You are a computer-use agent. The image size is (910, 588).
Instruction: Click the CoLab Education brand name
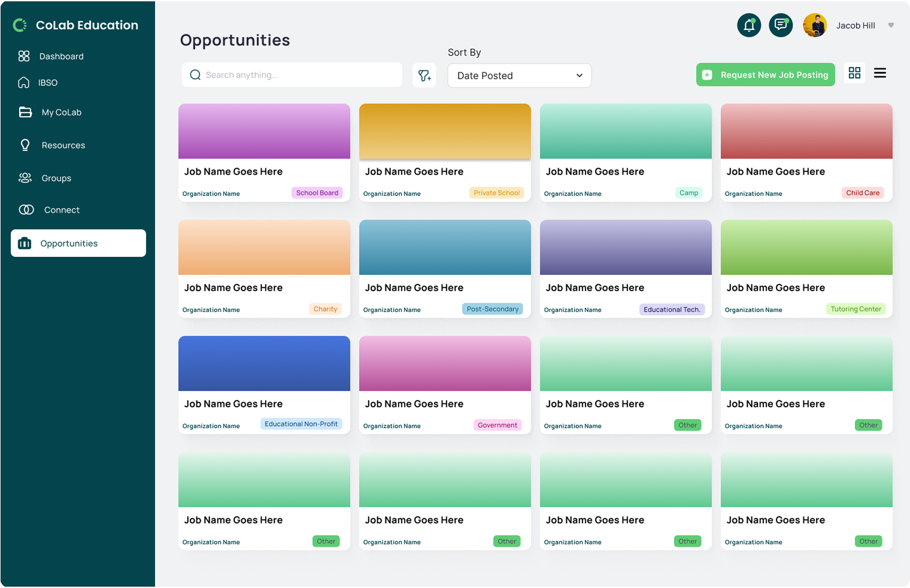click(87, 25)
